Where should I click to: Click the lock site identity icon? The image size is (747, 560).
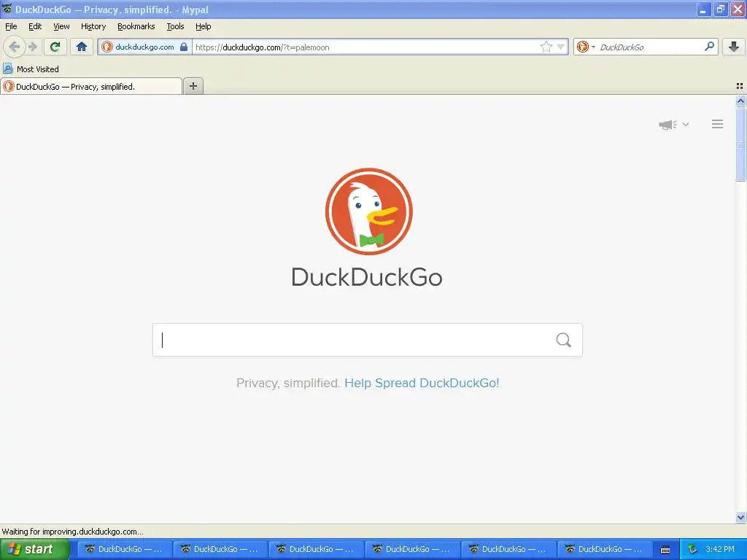tap(184, 47)
